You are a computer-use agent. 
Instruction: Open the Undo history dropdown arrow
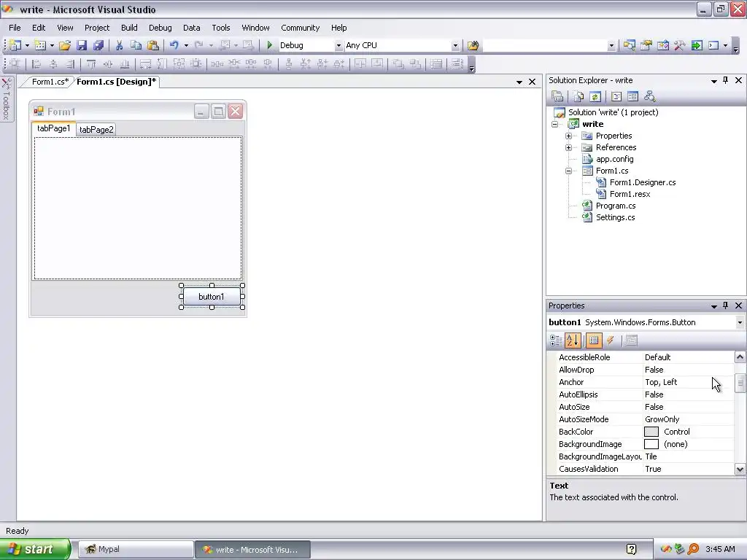(186, 46)
